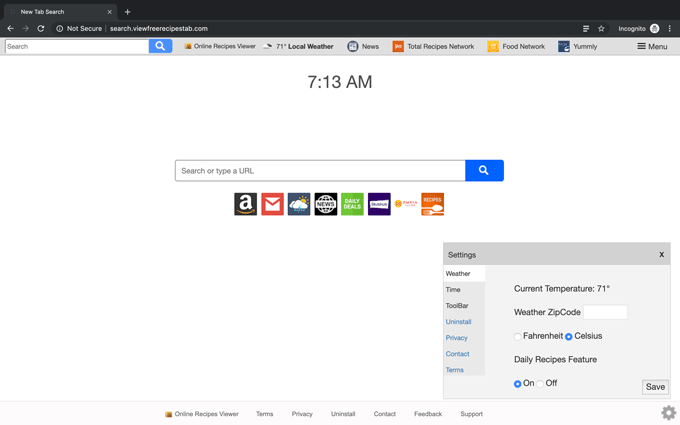
Task: Click the footer Online Recipes Viewer link
Action: [x=202, y=414]
